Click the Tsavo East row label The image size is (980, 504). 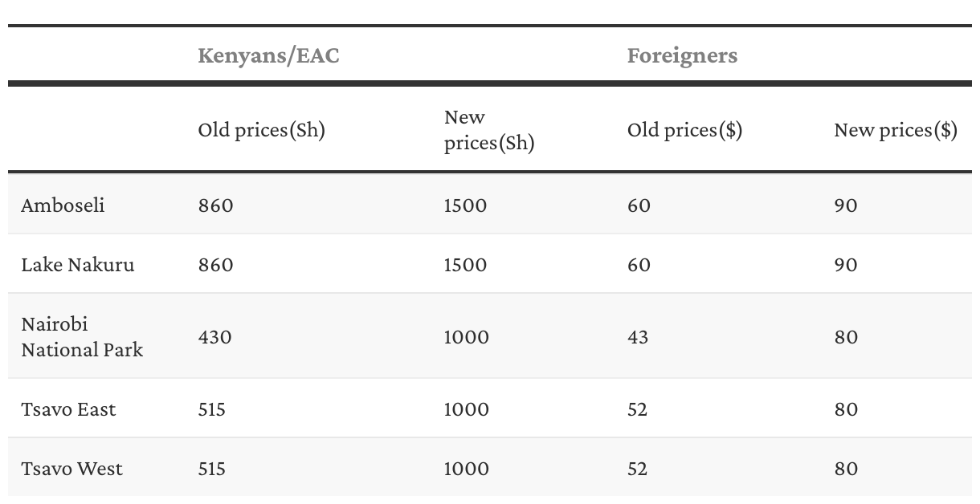(x=68, y=409)
